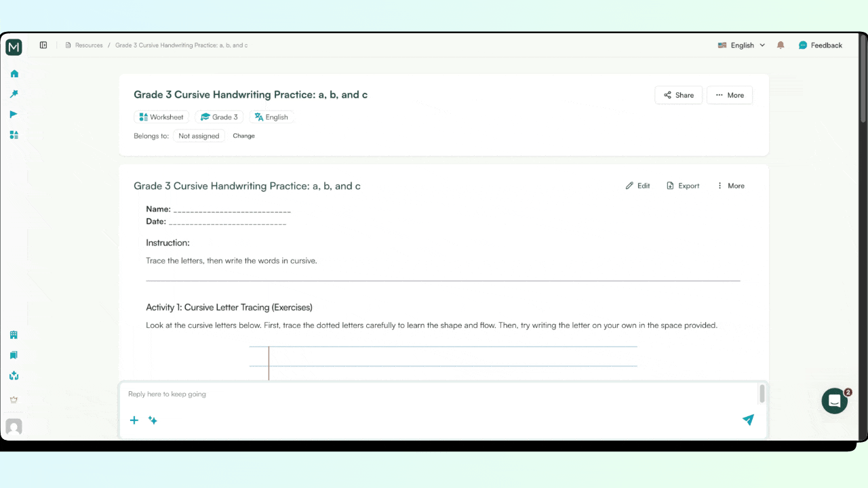
Task: Click the notification bell icon
Action: point(781,45)
